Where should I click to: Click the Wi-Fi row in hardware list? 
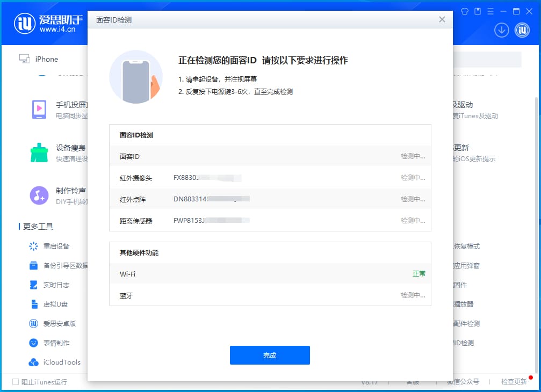[x=270, y=274]
